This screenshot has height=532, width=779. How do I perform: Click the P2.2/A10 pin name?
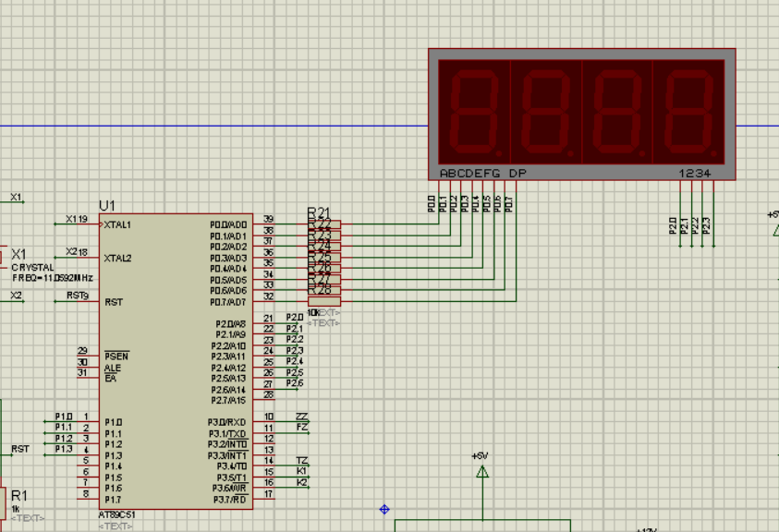[x=228, y=345]
